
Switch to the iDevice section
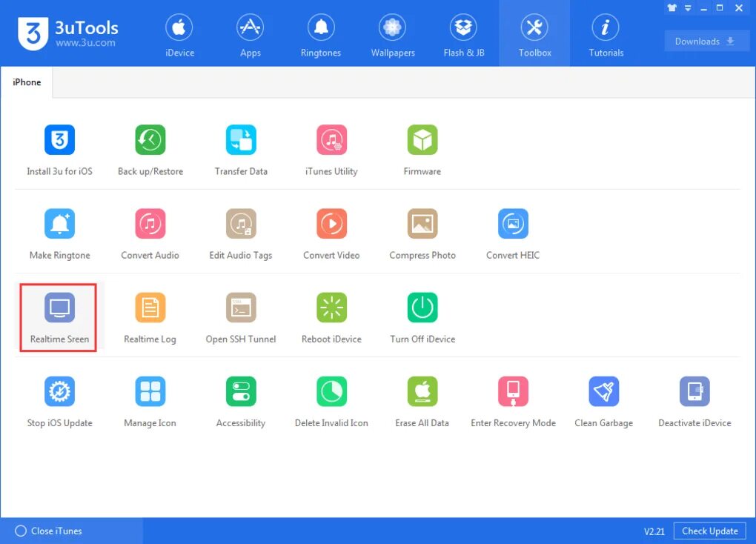point(179,35)
